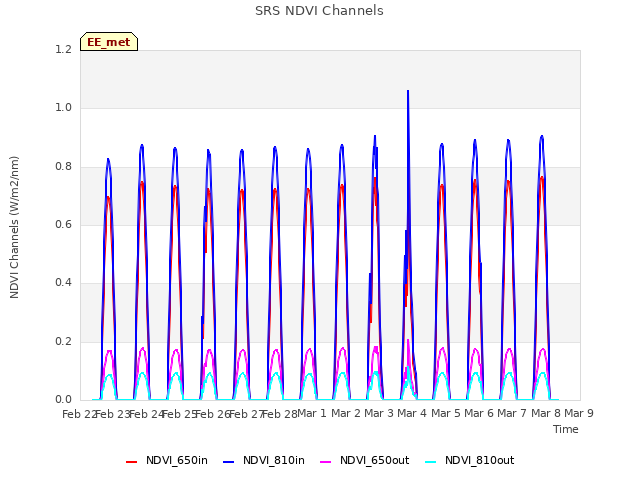Click the Feb 25 x-axis label
This screenshot has height=480, width=640.
pos(180,414)
